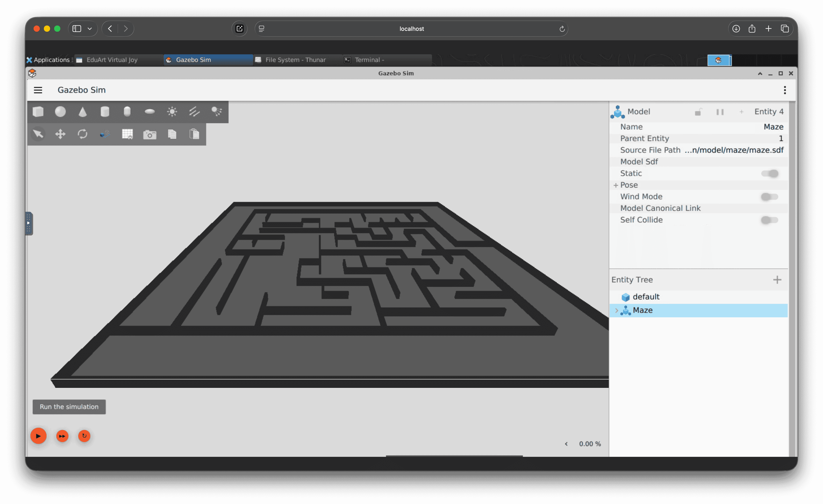Turn on the Self Collide switch
The image size is (823, 504).
point(770,220)
